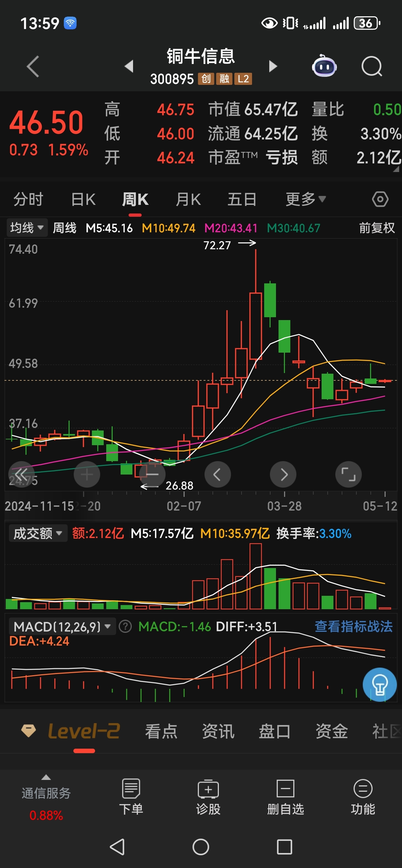Tap 量比 0.50 value
402x868 pixels.
pyautogui.click(x=356, y=109)
